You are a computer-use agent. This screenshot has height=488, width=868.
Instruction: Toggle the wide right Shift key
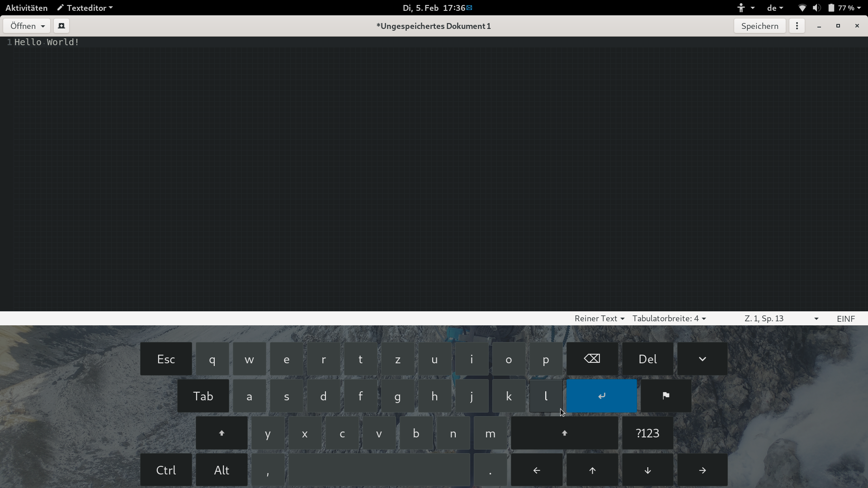point(564,433)
